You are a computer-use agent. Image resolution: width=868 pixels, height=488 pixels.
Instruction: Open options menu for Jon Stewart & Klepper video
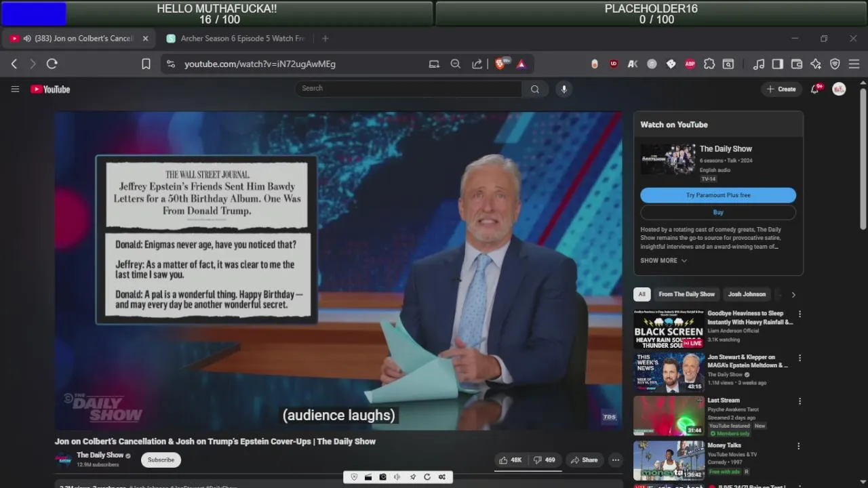click(800, 357)
